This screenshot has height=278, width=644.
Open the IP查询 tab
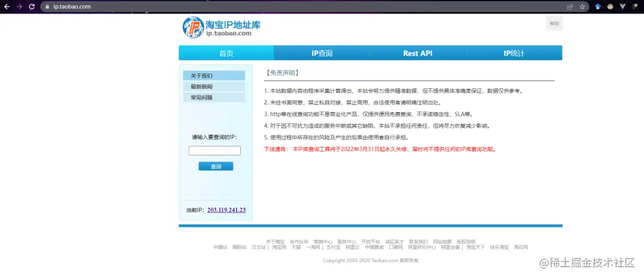coord(322,53)
